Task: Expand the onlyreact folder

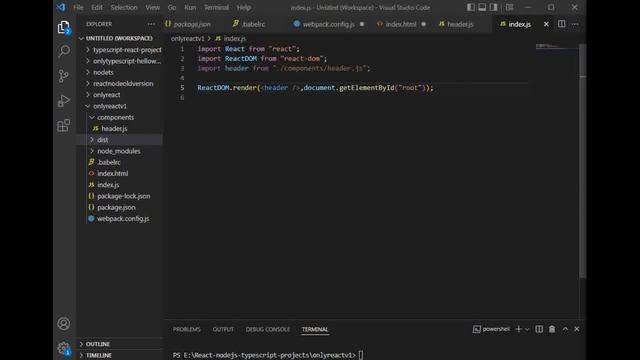Action: pos(119,95)
